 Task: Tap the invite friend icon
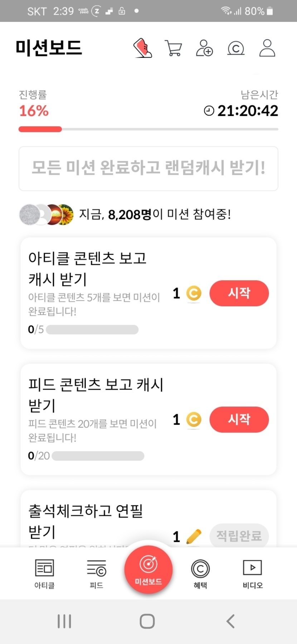(204, 48)
